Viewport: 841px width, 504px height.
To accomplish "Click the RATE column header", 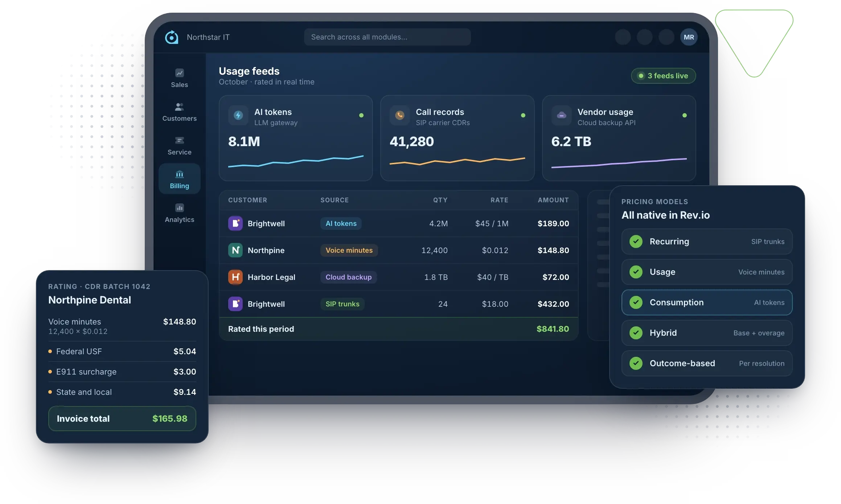I will [x=499, y=200].
